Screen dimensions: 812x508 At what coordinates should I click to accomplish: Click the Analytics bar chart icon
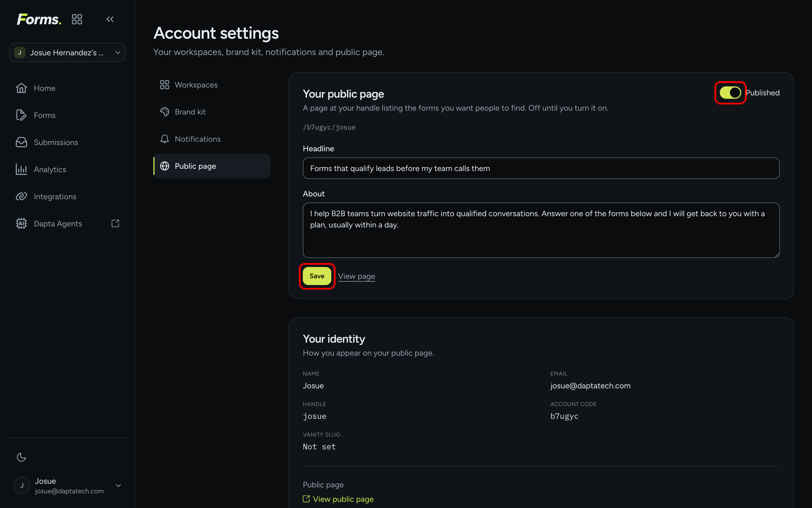coord(21,169)
